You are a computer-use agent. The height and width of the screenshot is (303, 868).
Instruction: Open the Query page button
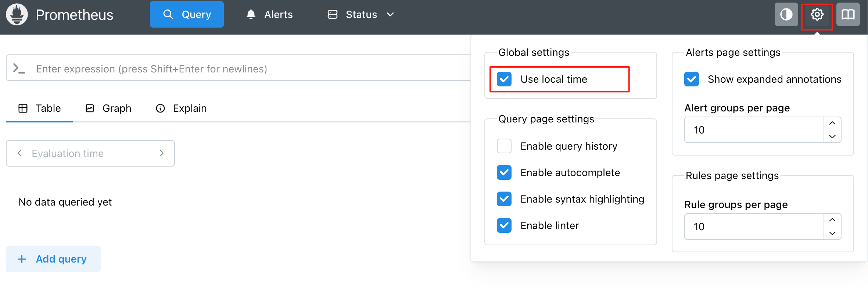click(x=187, y=15)
